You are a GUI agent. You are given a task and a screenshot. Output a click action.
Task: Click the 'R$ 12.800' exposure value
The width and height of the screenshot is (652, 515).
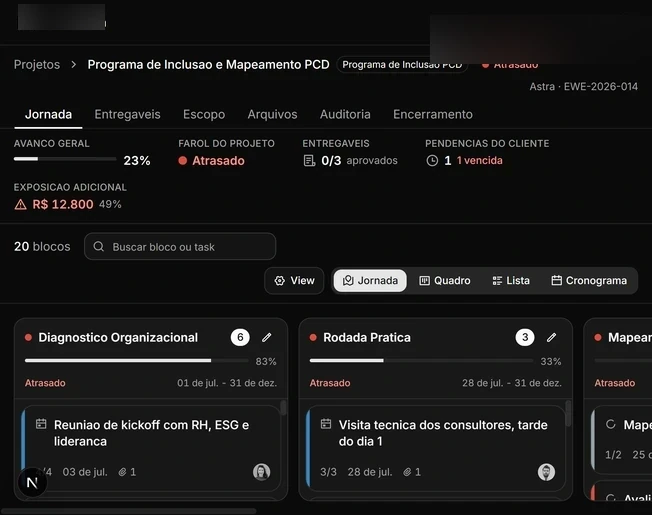(63, 204)
